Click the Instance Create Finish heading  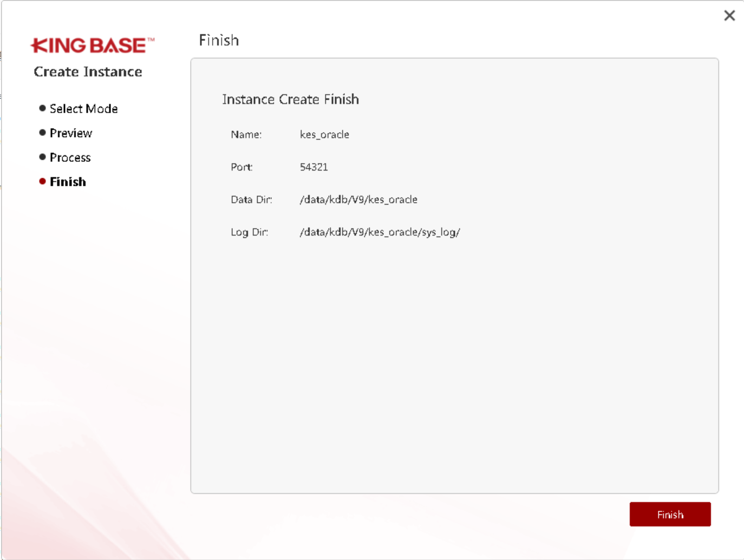tap(290, 99)
